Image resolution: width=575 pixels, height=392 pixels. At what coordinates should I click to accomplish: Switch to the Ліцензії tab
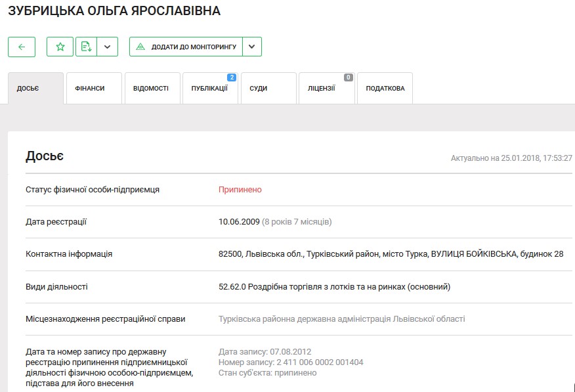(x=321, y=89)
